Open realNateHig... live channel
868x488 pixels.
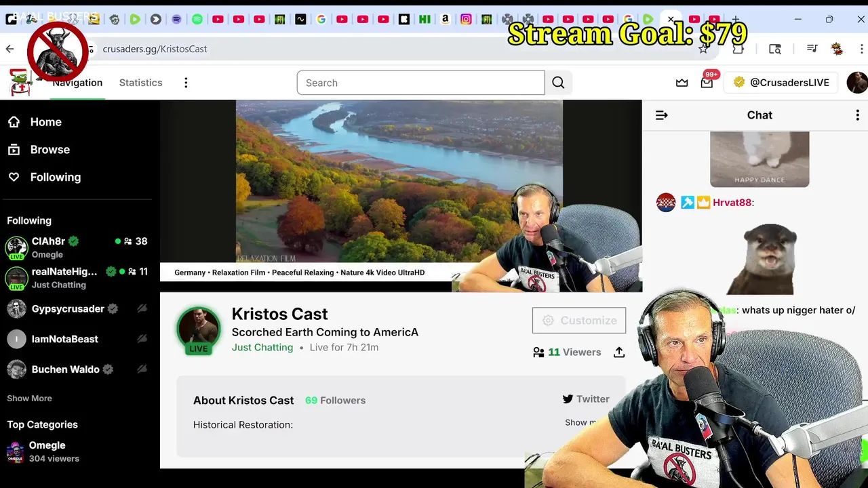[78, 278]
